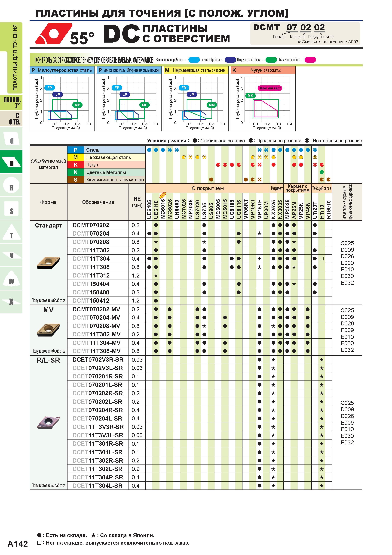Click the green N Цветные Металлы badge
This screenshot has height=555, width=392.
coord(76,172)
